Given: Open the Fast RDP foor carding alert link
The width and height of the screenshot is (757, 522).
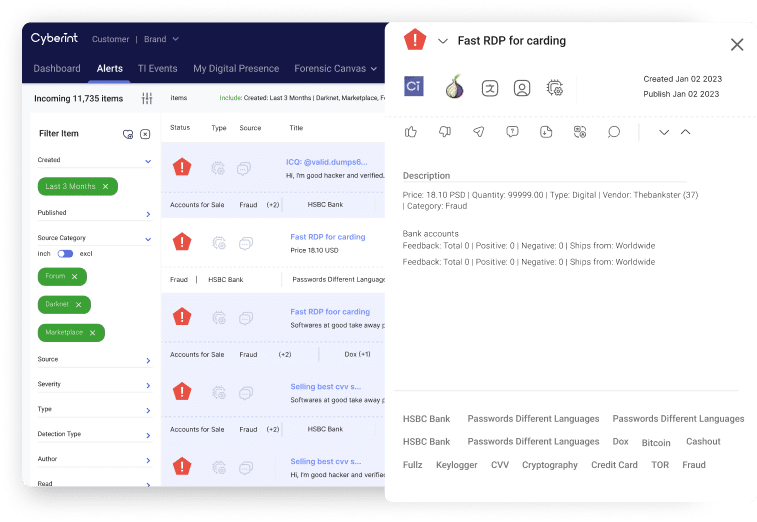Looking at the screenshot, I should tap(330, 311).
